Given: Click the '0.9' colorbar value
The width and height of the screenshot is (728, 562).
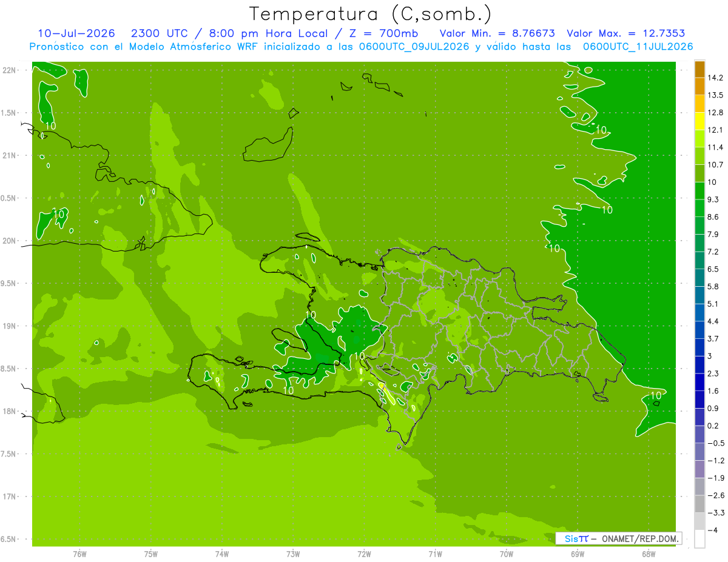Looking at the screenshot, I should (713, 408).
